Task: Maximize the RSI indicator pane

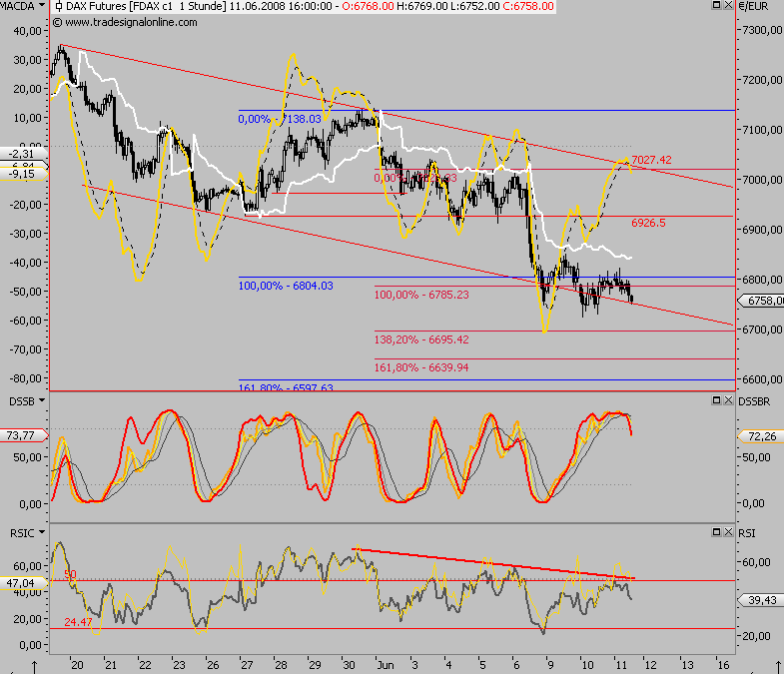Action: pos(716,532)
